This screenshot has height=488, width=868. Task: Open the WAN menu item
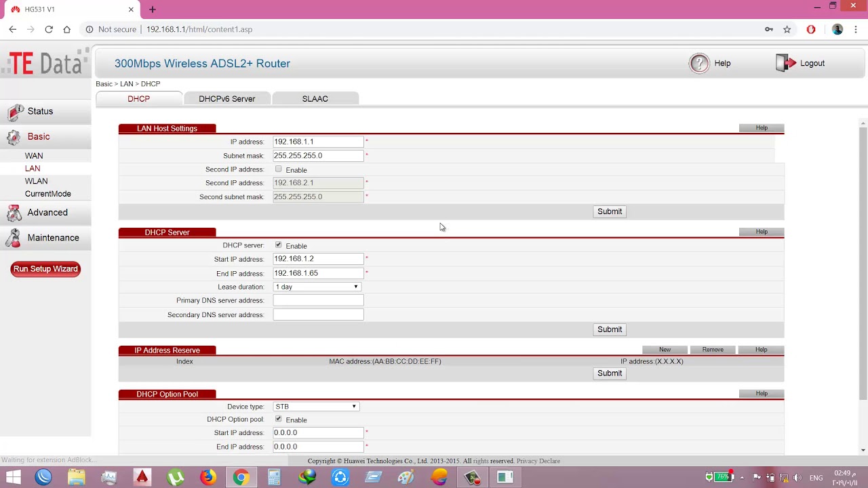34,156
